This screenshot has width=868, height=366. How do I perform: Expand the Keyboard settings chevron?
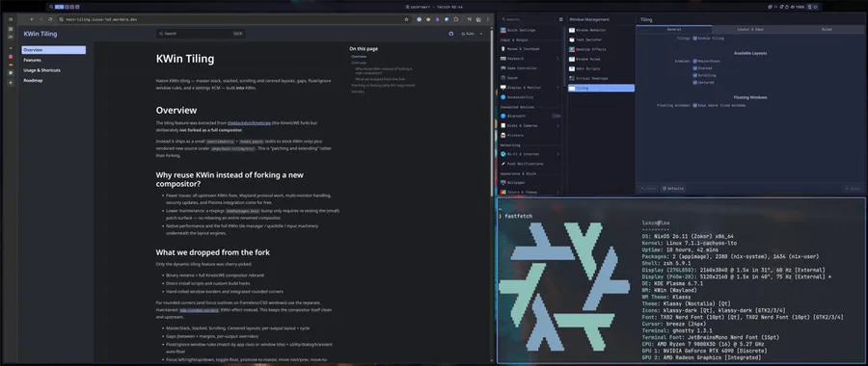[x=557, y=59]
